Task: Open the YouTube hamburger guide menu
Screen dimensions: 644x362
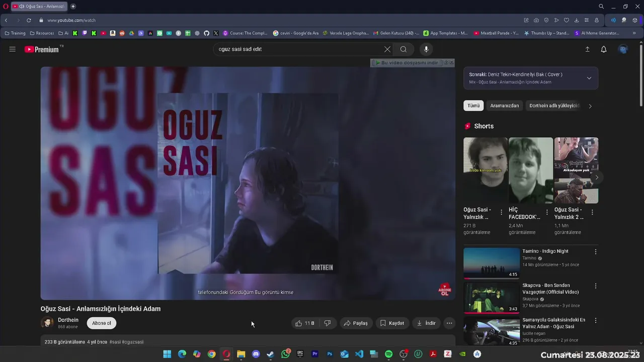Action: pyautogui.click(x=12, y=49)
